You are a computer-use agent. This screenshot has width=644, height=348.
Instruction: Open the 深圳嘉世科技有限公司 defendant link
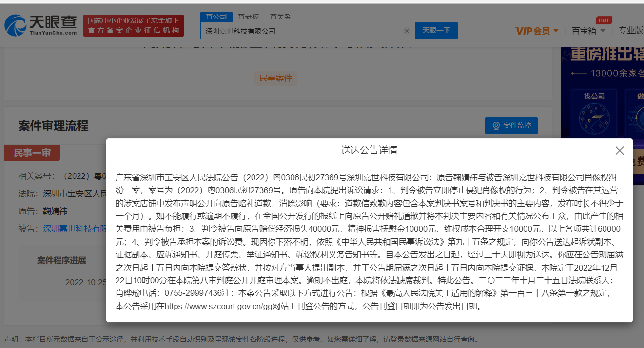(75, 229)
